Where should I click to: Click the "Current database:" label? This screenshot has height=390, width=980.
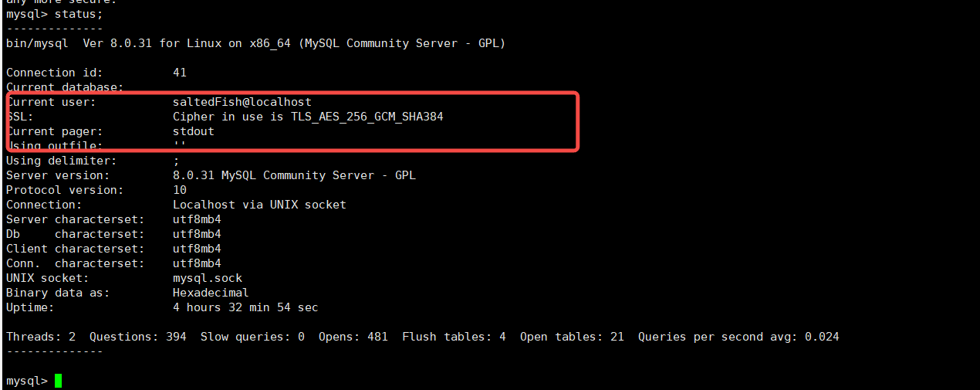(x=65, y=87)
